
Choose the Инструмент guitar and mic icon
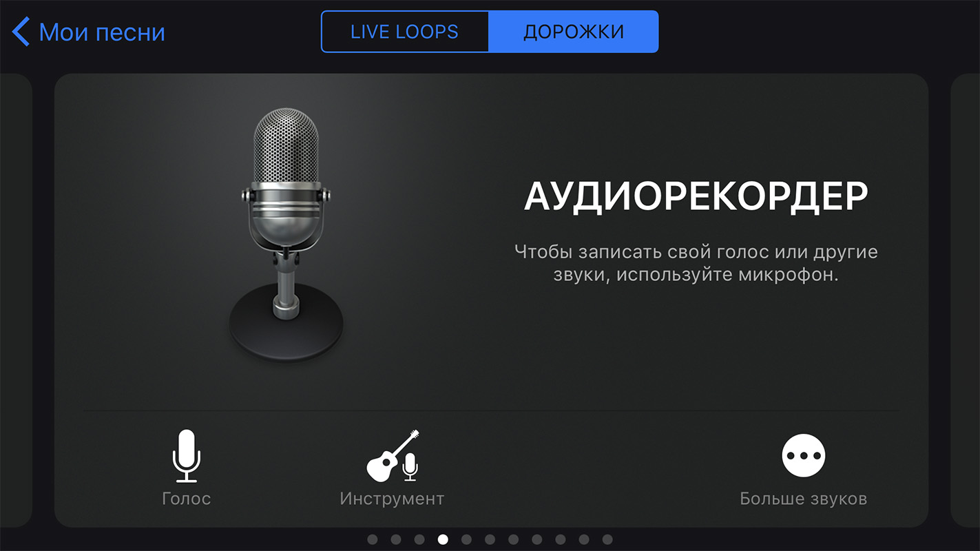click(x=393, y=456)
